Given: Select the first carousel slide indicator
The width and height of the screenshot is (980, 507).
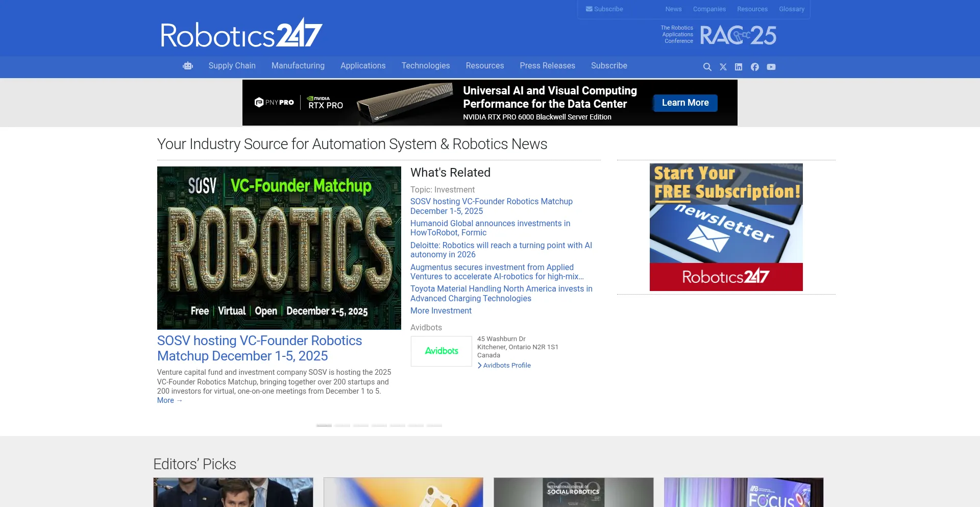Looking at the screenshot, I should point(324,425).
